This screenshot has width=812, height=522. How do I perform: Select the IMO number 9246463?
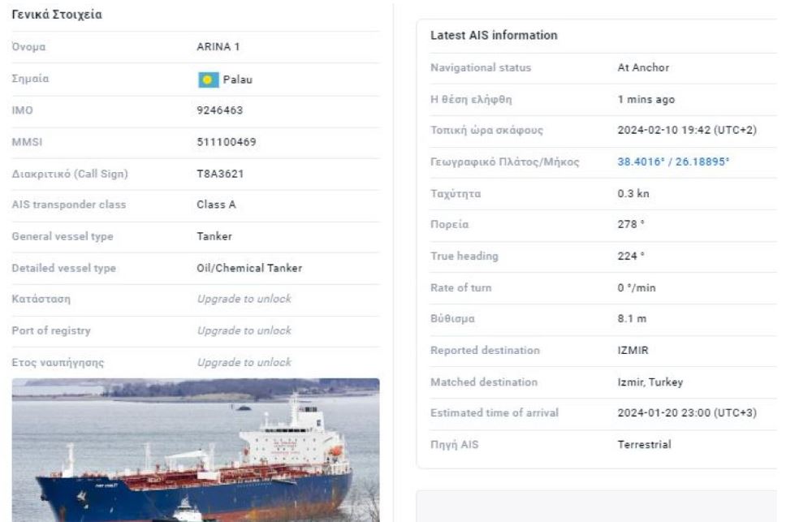click(220, 110)
